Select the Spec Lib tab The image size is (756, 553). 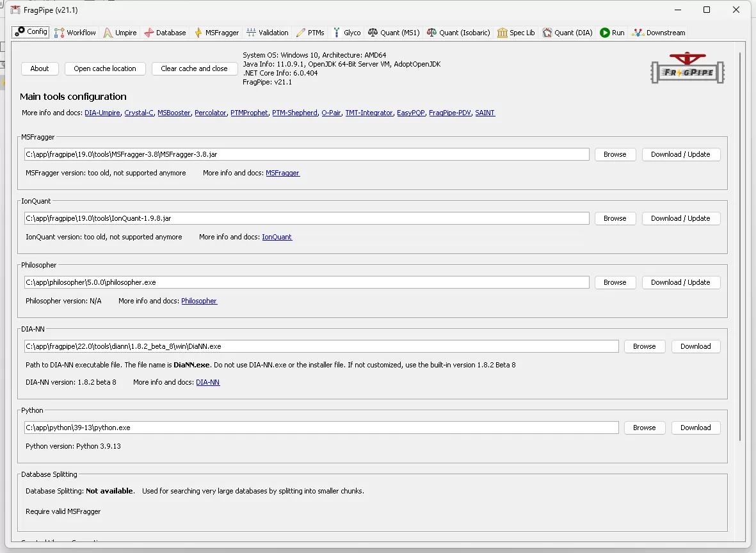pyautogui.click(x=516, y=33)
